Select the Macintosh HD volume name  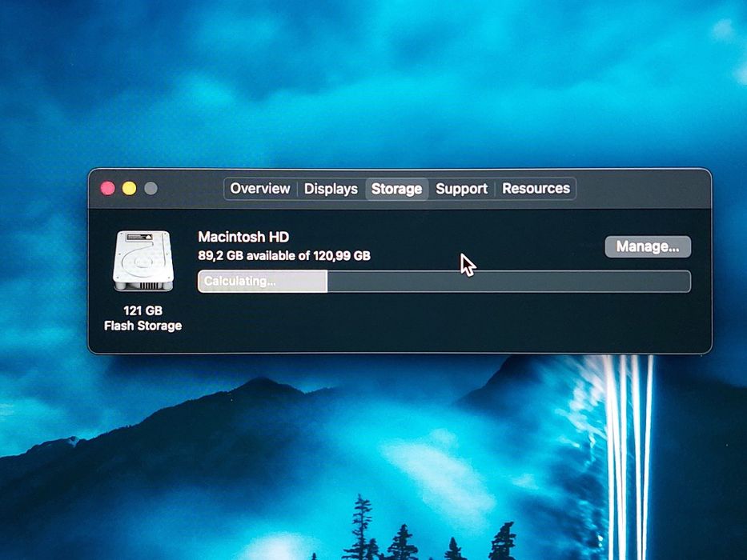point(243,237)
